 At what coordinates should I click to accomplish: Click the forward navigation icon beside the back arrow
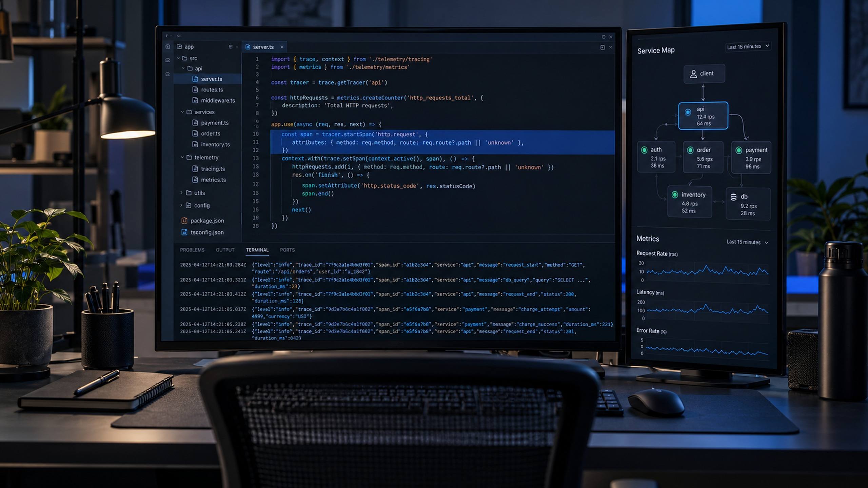[x=179, y=36]
